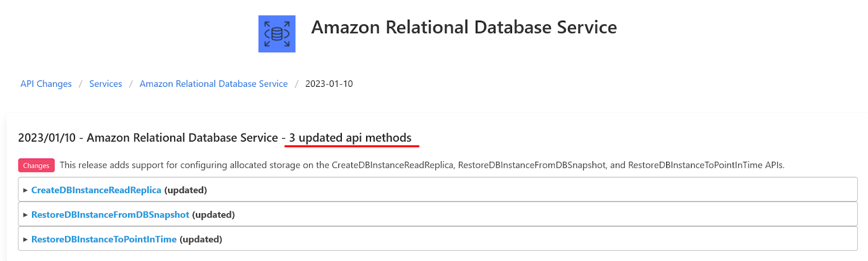Open the Services breadcrumb link
The height and width of the screenshot is (261, 868).
pyautogui.click(x=105, y=84)
